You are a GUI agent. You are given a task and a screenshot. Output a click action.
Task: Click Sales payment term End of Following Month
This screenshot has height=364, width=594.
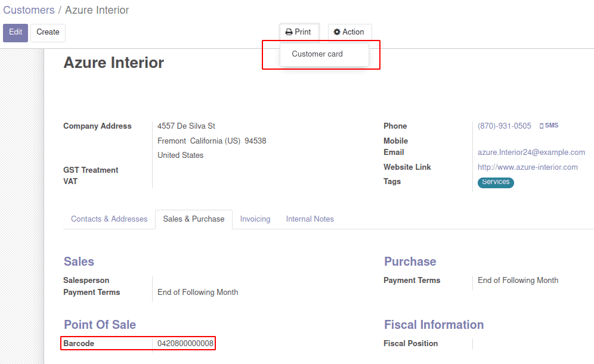[198, 293]
